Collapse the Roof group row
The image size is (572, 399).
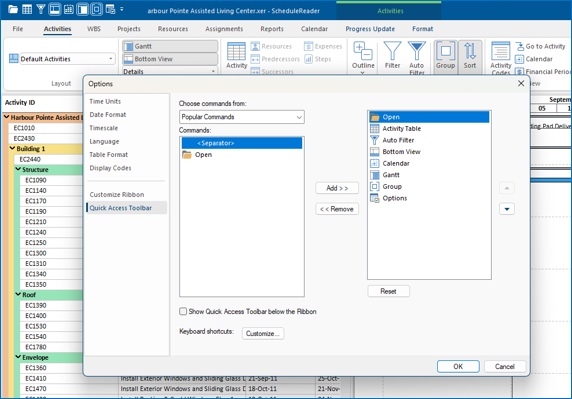click(18, 294)
